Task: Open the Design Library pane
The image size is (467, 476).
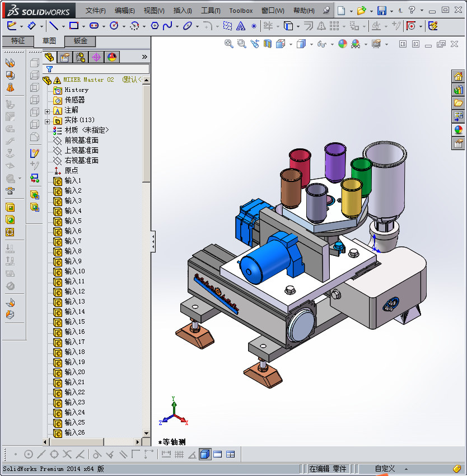Action: click(x=459, y=90)
